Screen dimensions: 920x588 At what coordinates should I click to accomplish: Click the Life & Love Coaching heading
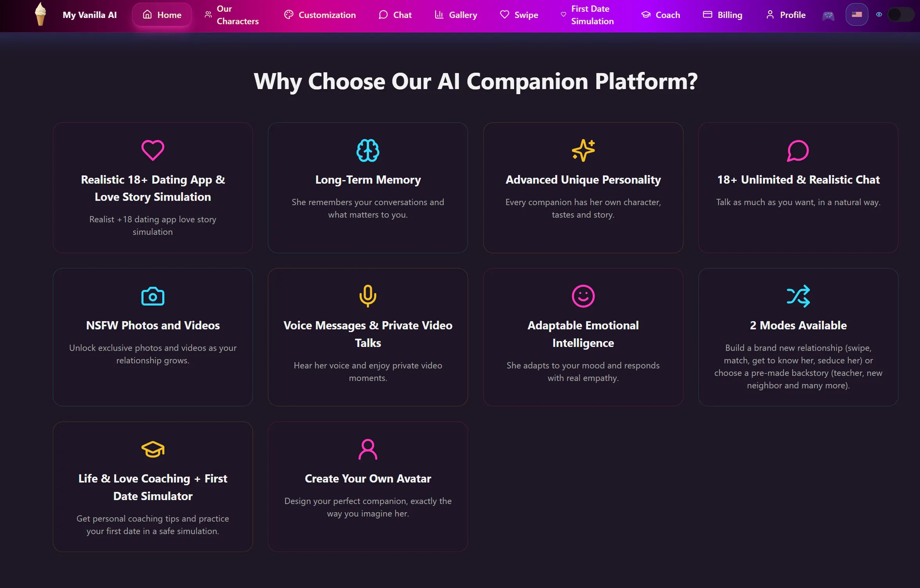[153, 487]
